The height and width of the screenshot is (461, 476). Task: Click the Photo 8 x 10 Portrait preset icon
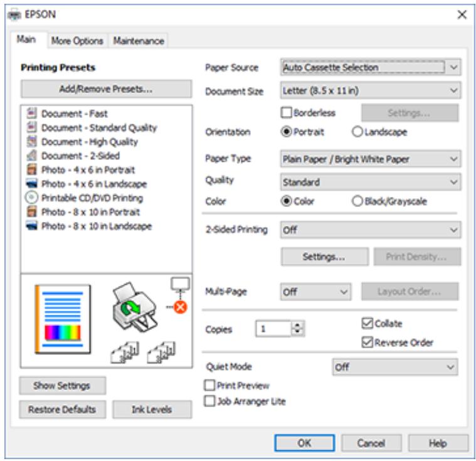pos(31,211)
